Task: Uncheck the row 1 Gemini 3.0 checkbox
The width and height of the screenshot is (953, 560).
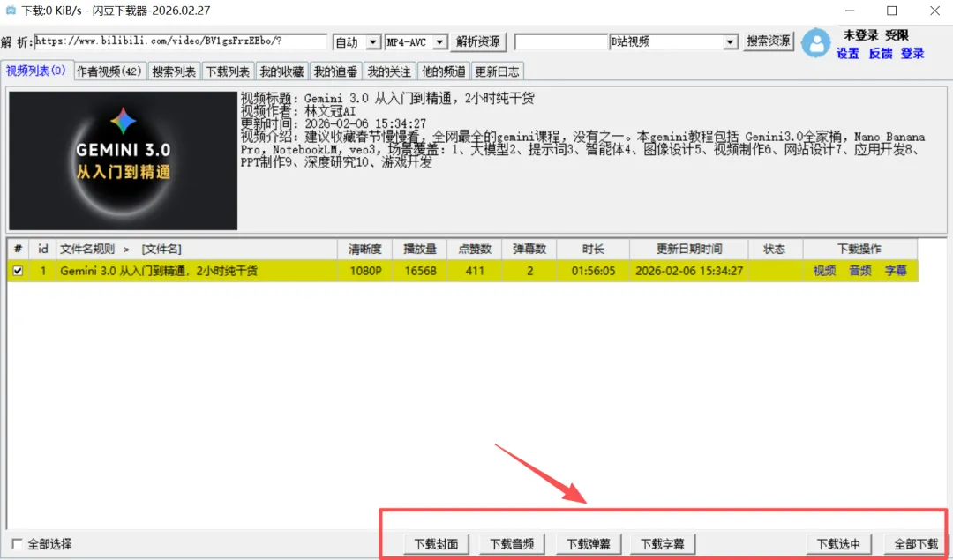Action: (x=19, y=271)
